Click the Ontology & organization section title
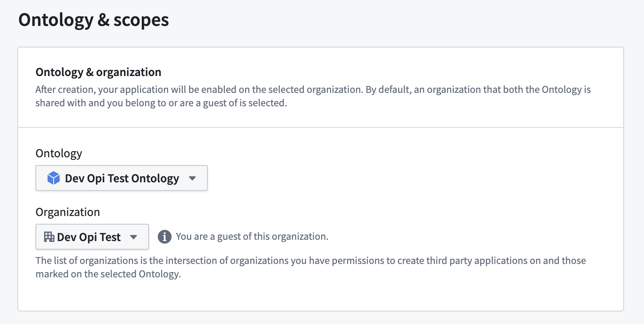 click(x=98, y=72)
